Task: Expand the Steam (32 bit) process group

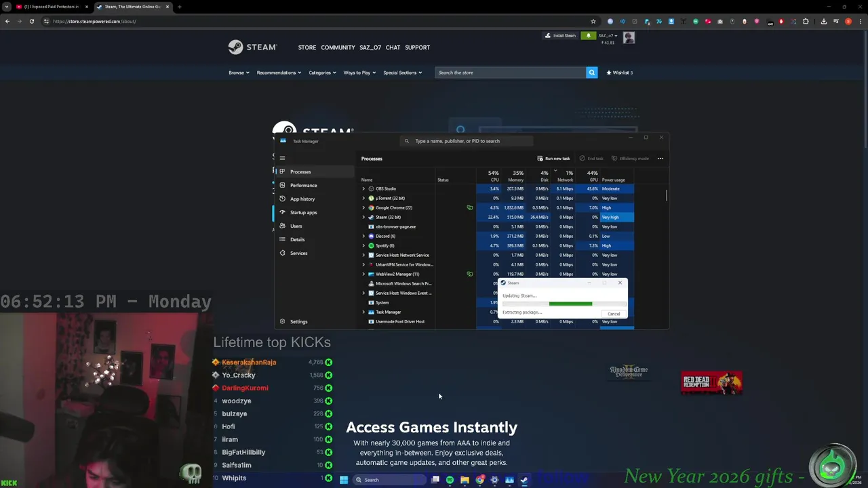Action: (363, 217)
